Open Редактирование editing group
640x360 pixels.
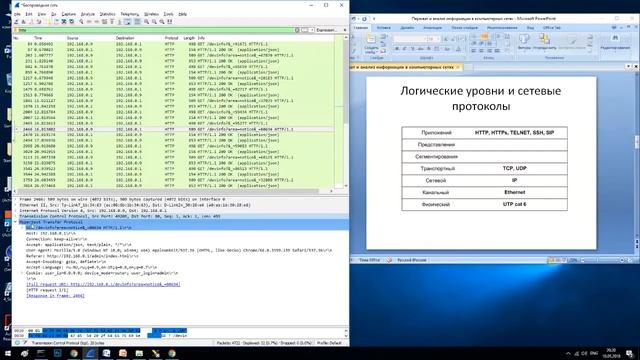[615, 42]
